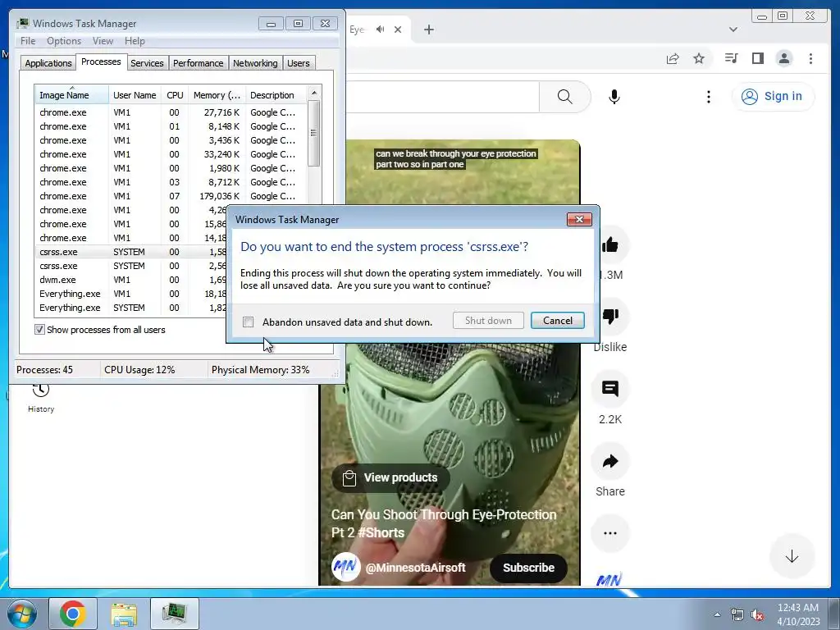Check Abandon unsaved data and shut down
The height and width of the screenshot is (630, 840).
pos(248,322)
